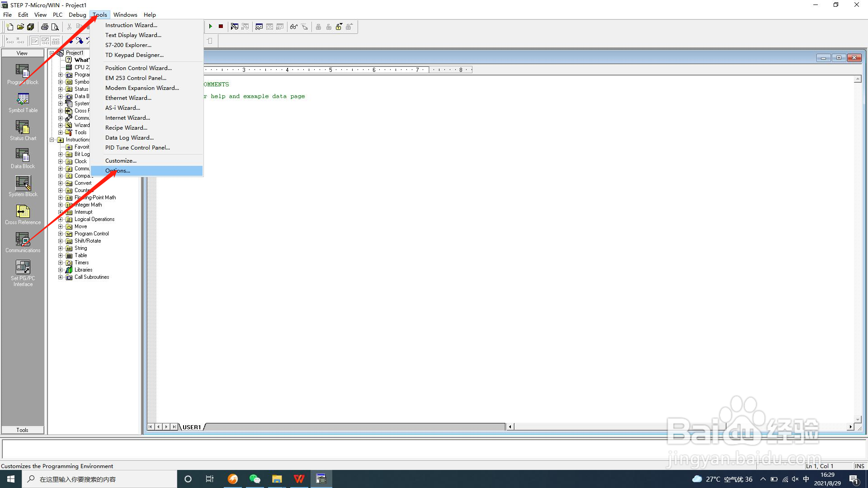Click the horizontal scrollbar right arrow
The image size is (868, 488).
(x=850, y=427)
